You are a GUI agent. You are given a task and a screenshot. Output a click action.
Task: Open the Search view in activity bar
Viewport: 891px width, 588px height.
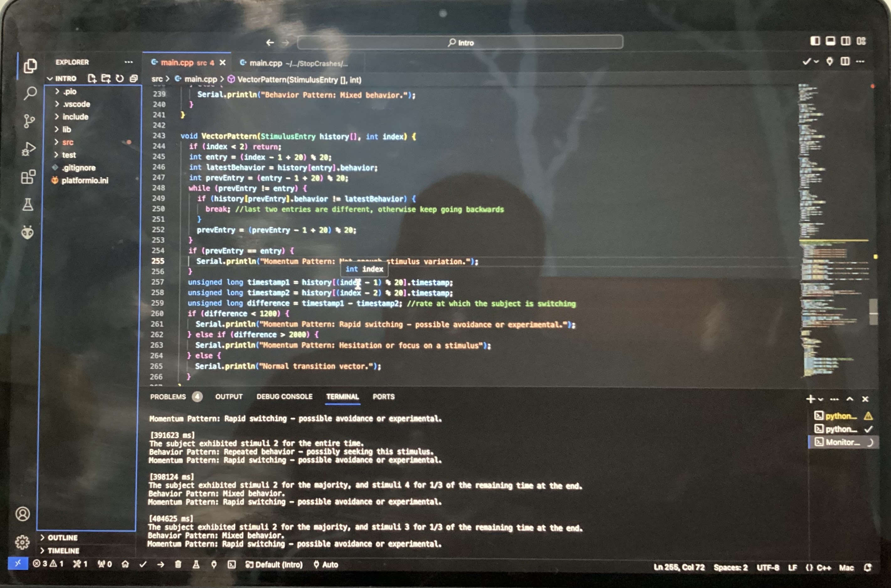[30, 93]
